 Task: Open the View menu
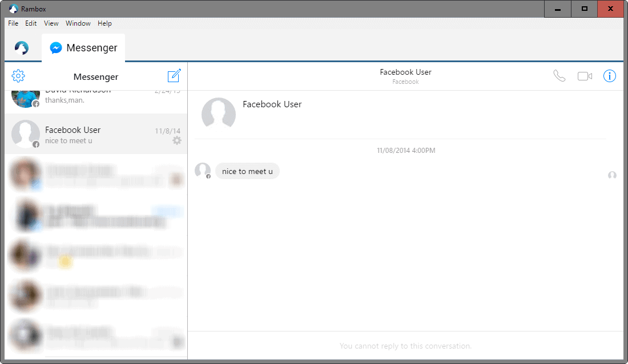[51, 23]
